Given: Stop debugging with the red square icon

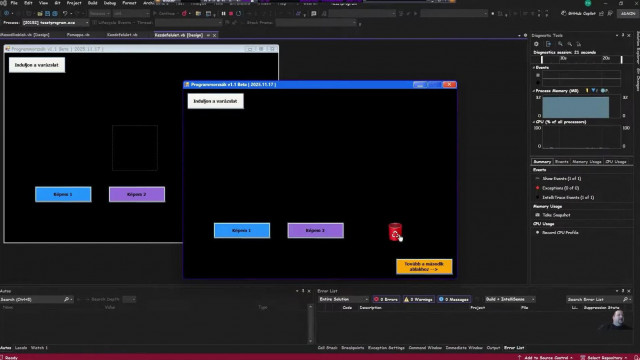Looking at the screenshot, I should coord(231,13).
